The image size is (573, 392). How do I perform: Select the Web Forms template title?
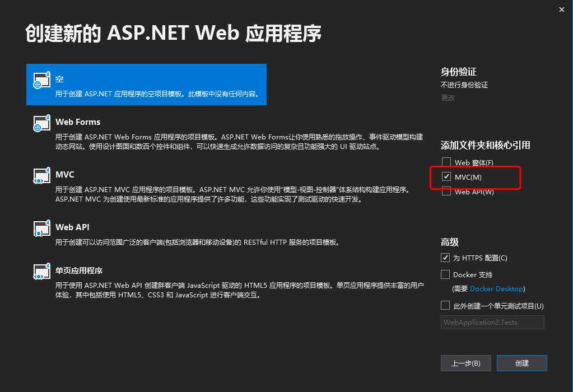tap(78, 122)
